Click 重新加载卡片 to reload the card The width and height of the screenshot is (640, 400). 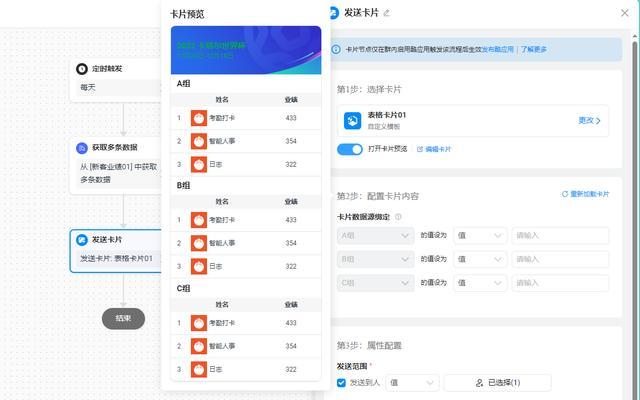point(585,194)
